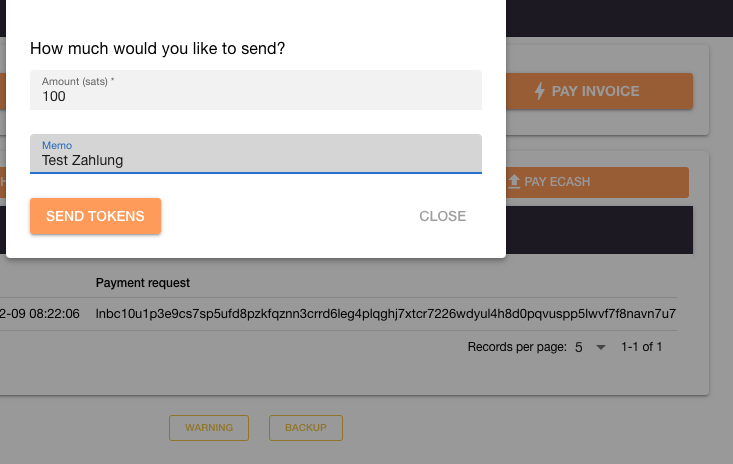Focus the Amount (sats) input field
Screen dimensions: 733x464
pyautogui.click(x=256, y=90)
